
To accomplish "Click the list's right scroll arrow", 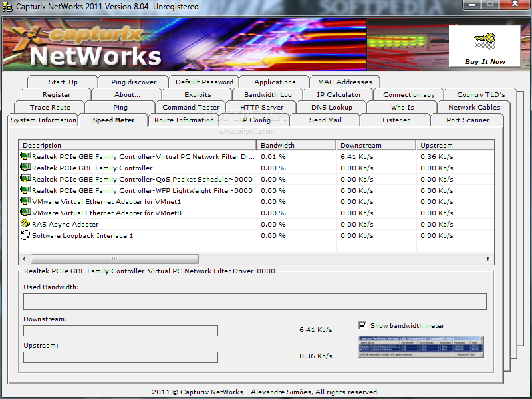I will pyautogui.click(x=488, y=259).
